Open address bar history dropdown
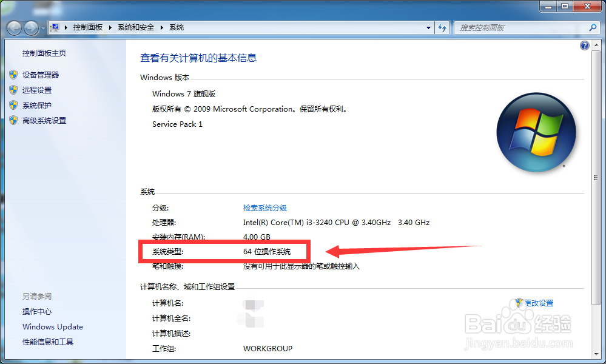The image size is (606, 364). (x=428, y=28)
